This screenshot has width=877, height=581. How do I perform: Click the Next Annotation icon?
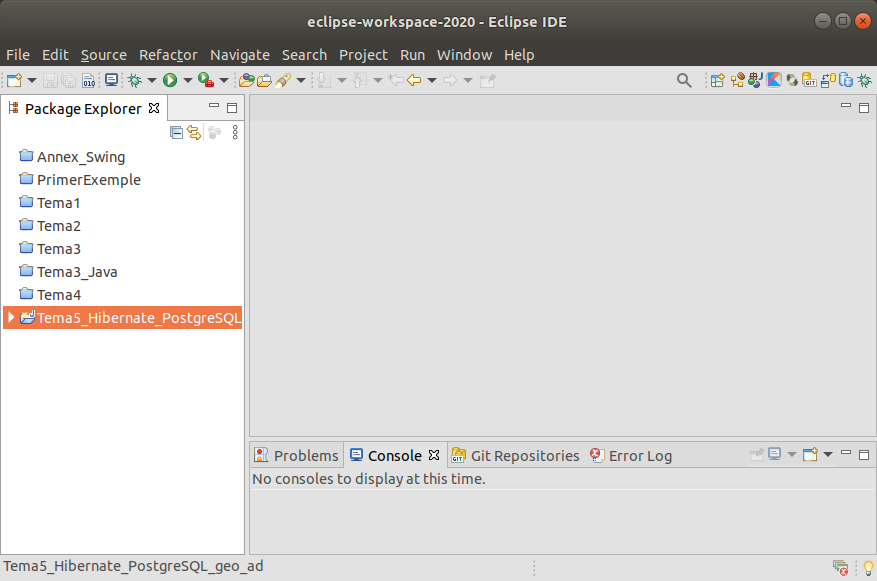click(324, 81)
